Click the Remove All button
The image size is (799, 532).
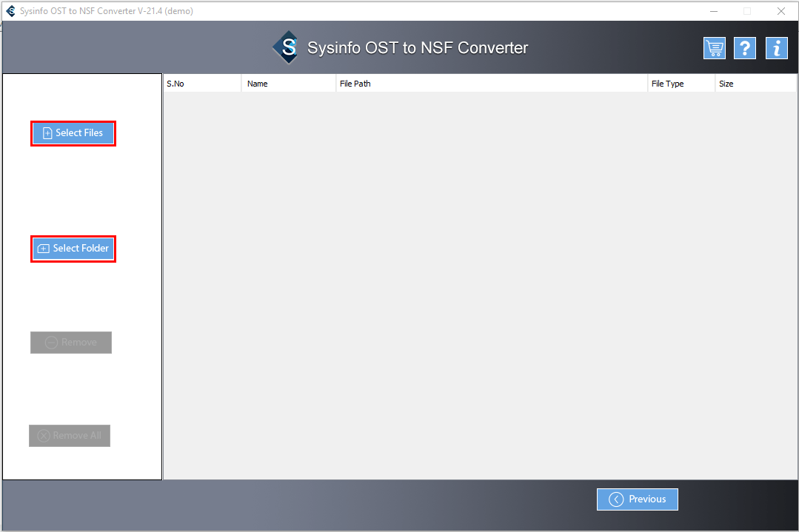pos(70,436)
